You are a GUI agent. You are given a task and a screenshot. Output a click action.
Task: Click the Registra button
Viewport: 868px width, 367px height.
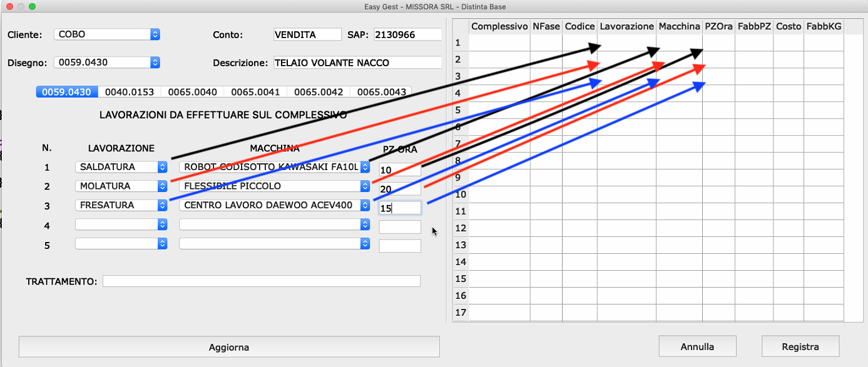coord(800,346)
